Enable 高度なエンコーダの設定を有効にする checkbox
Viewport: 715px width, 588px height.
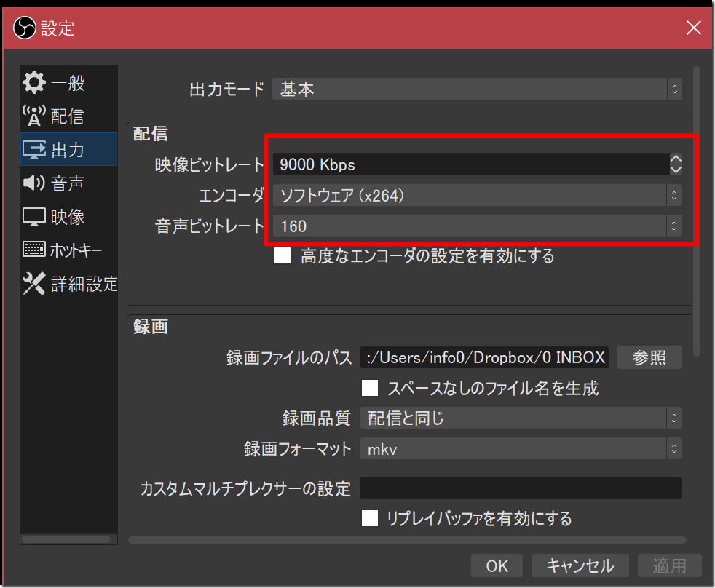tap(283, 255)
